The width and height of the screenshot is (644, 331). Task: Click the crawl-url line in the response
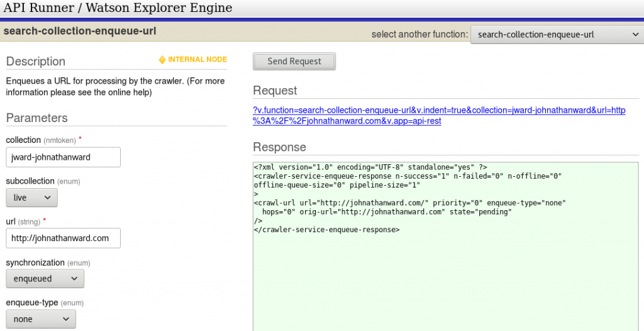coord(410,203)
